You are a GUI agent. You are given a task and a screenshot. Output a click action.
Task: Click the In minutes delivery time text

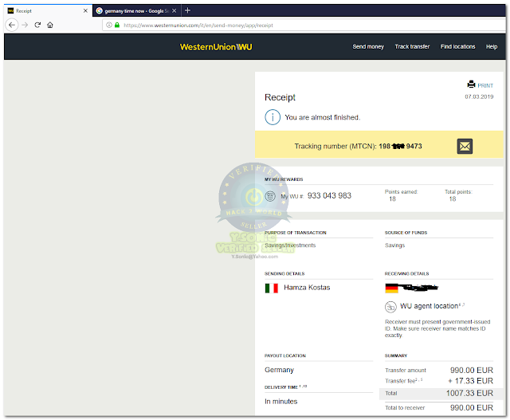click(281, 402)
